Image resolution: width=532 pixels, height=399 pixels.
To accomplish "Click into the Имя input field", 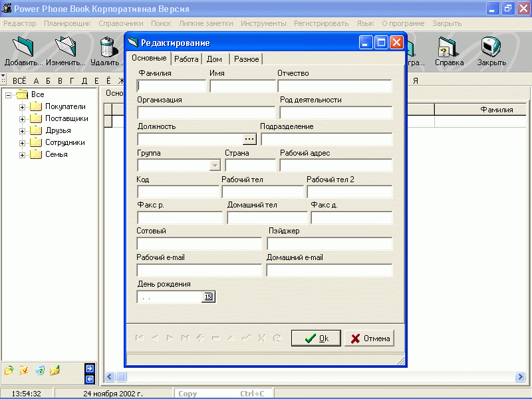I will (243, 86).
